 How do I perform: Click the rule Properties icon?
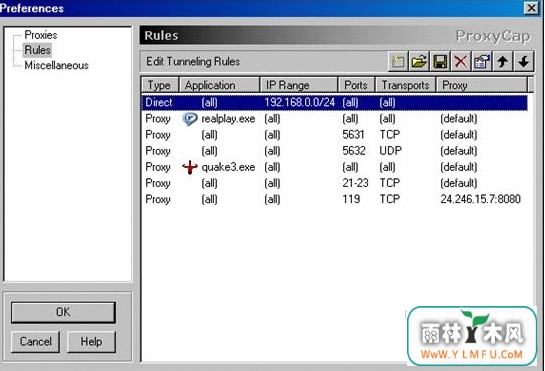pyautogui.click(x=482, y=62)
